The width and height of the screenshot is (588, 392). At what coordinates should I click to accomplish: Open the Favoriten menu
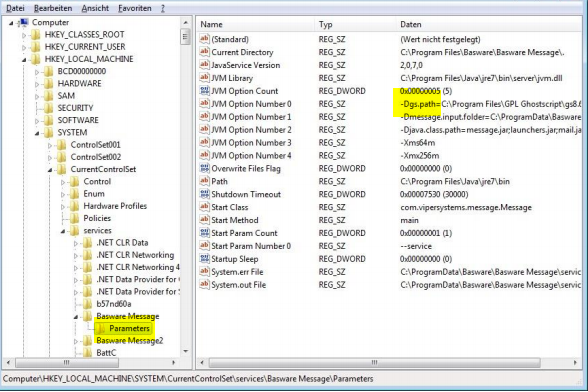click(x=135, y=8)
